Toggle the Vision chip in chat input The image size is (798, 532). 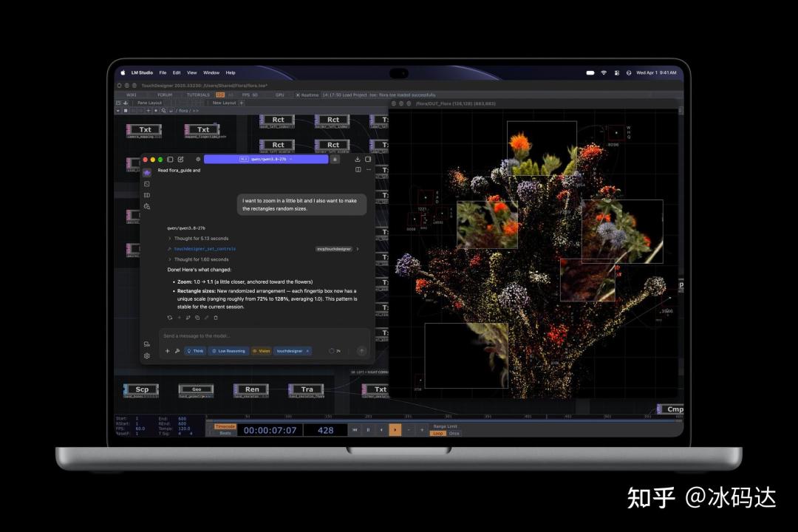[x=262, y=351]
